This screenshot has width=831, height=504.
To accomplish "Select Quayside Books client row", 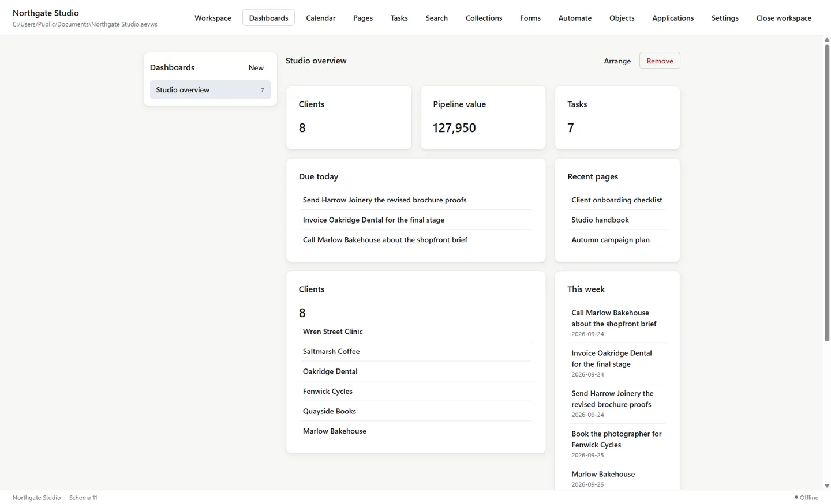I will click(x=415, y=411).
